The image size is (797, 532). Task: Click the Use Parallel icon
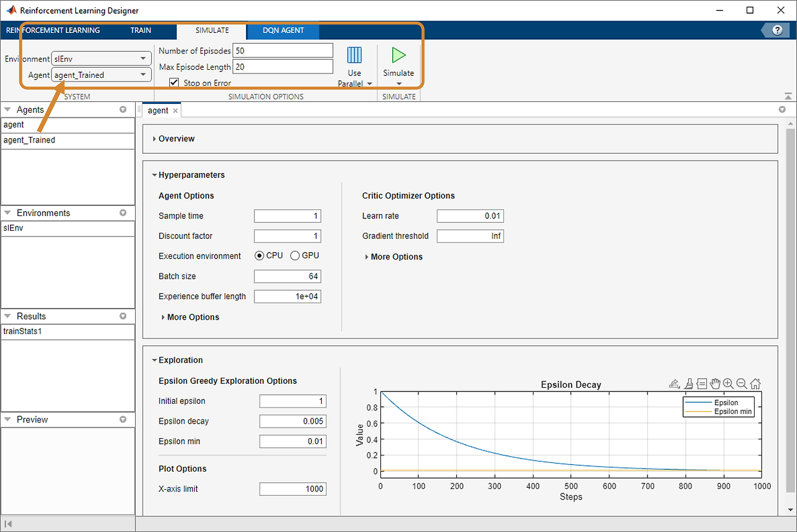354,55
